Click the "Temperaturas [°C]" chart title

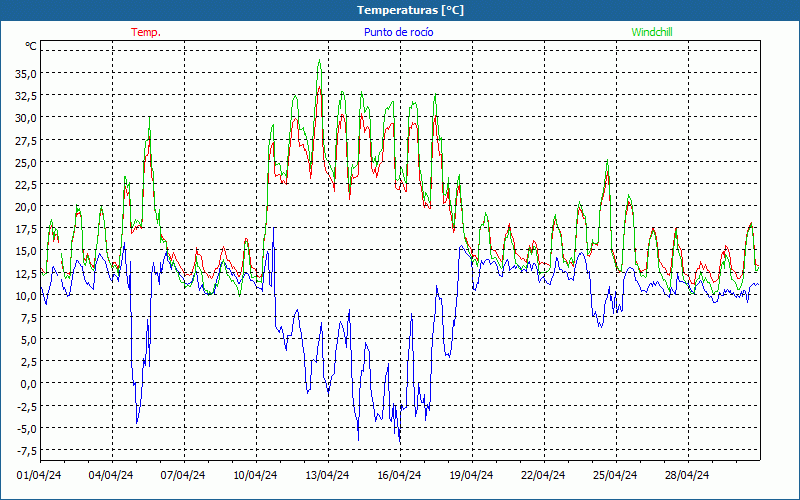410,10
